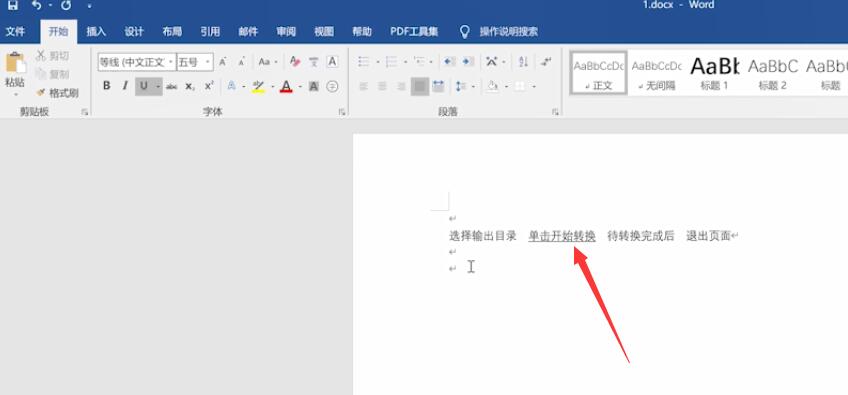This screenshot has width=848, height=395.
Task: Click the Increase Font Size icon
Action: coord(223,62)
